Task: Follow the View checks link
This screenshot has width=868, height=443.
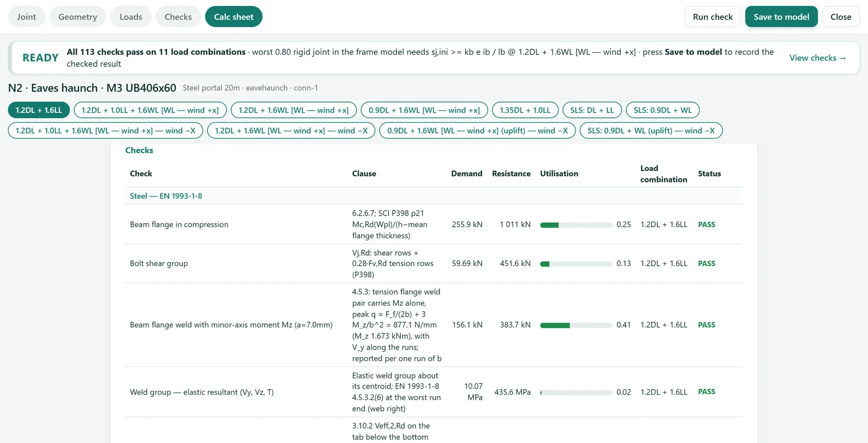Action: [818, 58]
